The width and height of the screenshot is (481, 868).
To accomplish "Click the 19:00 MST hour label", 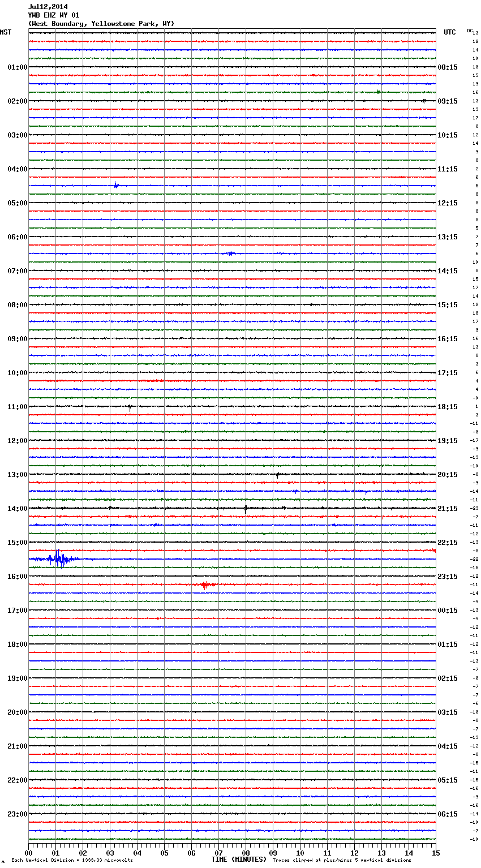I will (18, 678).
